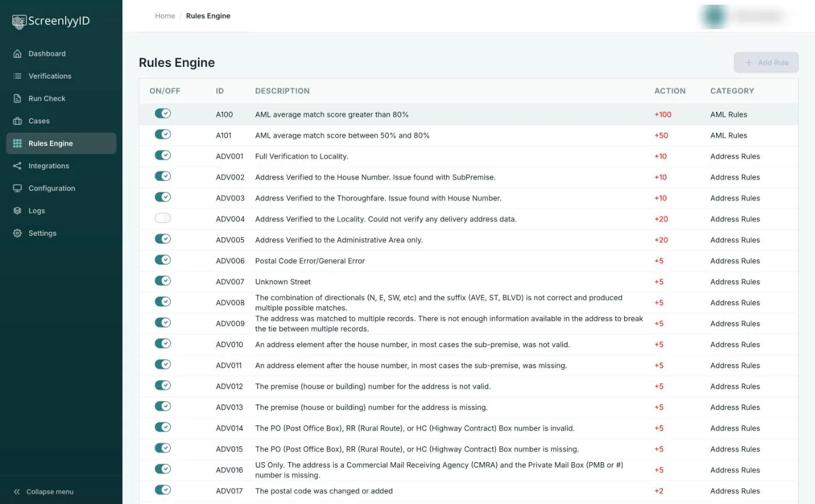Toggle off rule A101
This screenshot has height=504, width=815.
click(162, 134)
